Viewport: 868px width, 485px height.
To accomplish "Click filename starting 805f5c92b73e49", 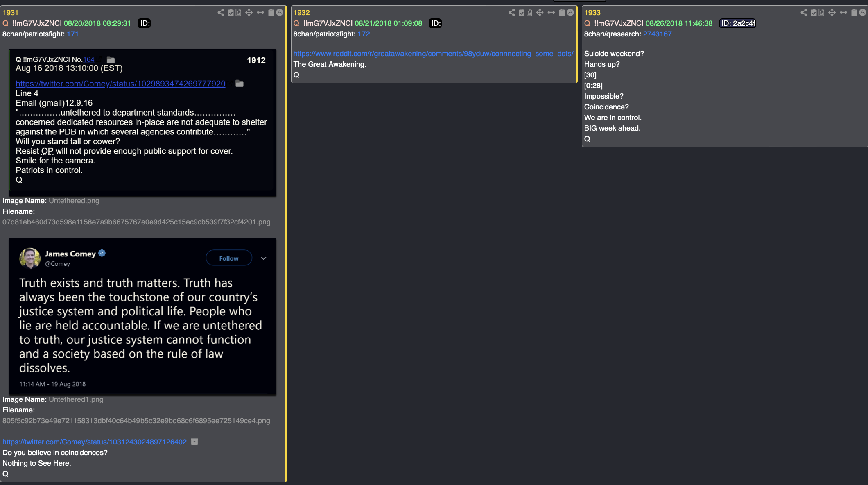I will 136,421.
